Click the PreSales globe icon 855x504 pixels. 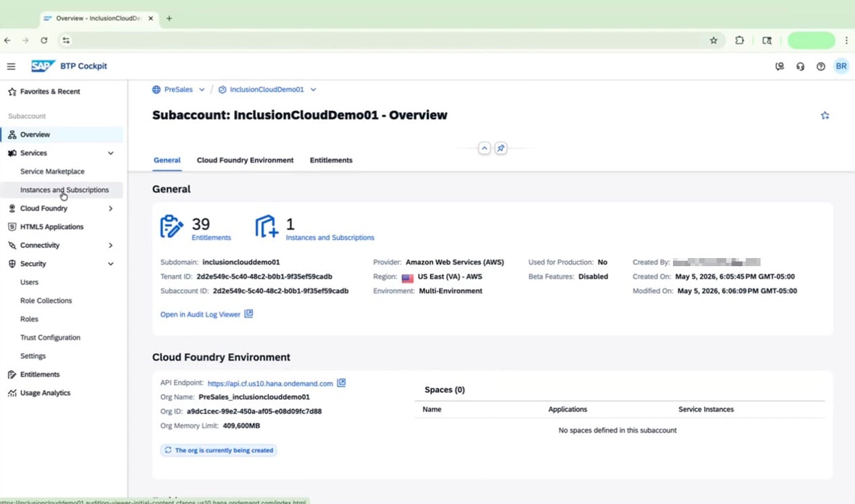pyautogui.click(x=156, y=90)
